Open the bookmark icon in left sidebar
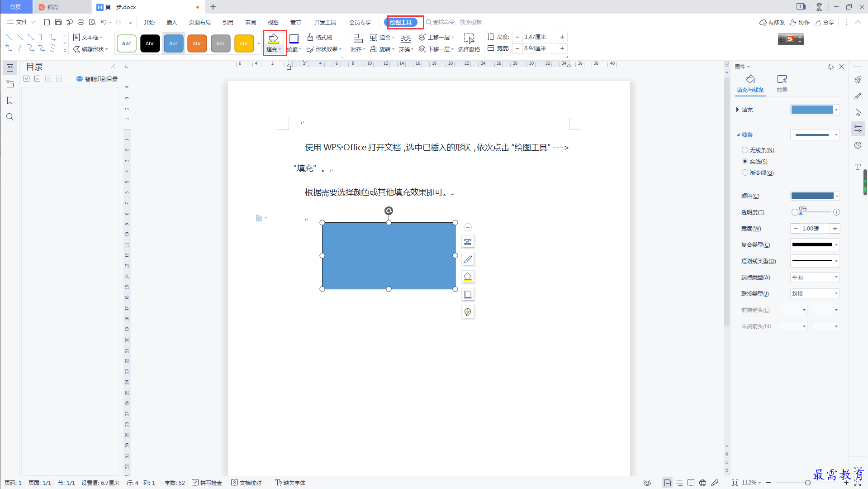The height and width of the screenshot is (489, 868). point(9,101)
